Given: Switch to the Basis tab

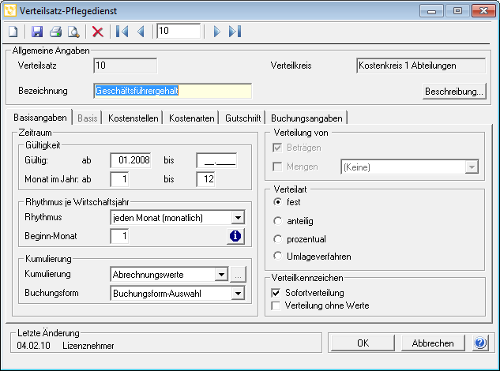Looking at the screenshot, I should [87, 118].
